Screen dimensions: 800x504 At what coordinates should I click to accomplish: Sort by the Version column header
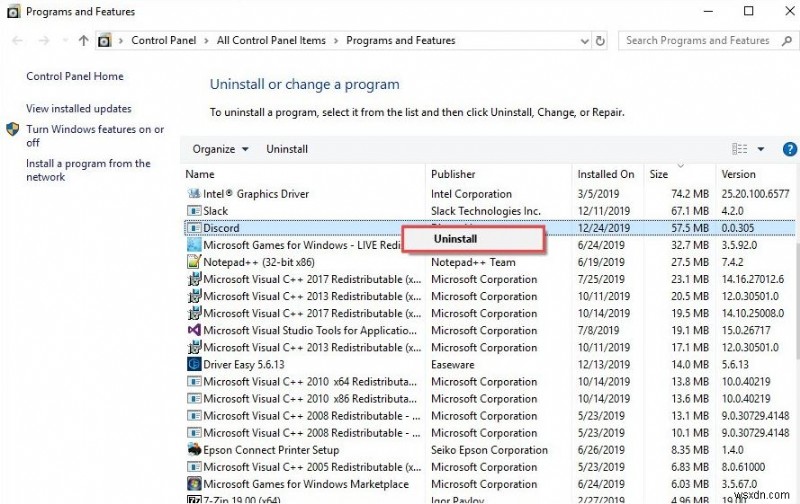click(755, 174)
